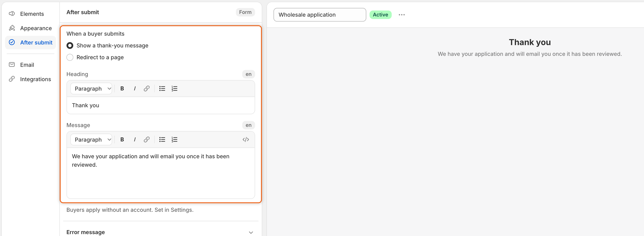
Task: Click 'Buyers apply without an account' note
Action: click(x=130, y=210)
